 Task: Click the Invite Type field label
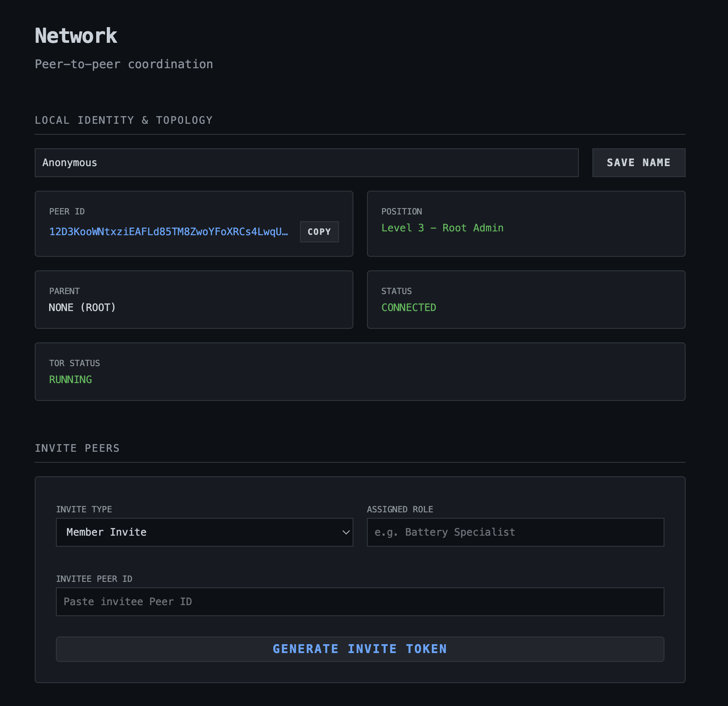[x=84, y=509]
